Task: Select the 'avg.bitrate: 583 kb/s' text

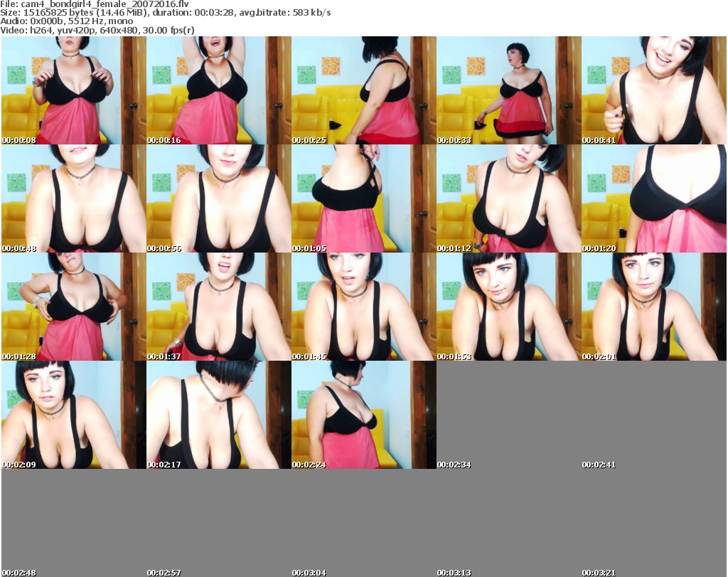Action: pyautogui.click(x=285, y=13)
